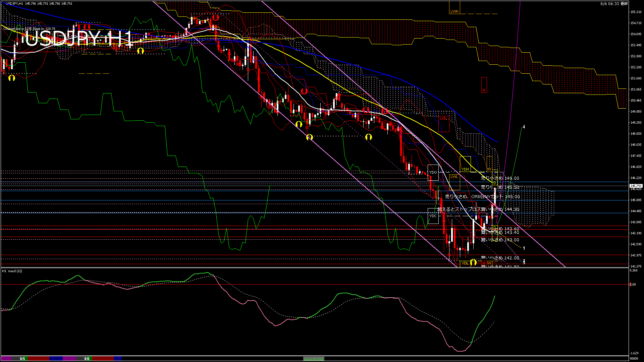Click the USDJPY,H1 symbol header text

15,3
